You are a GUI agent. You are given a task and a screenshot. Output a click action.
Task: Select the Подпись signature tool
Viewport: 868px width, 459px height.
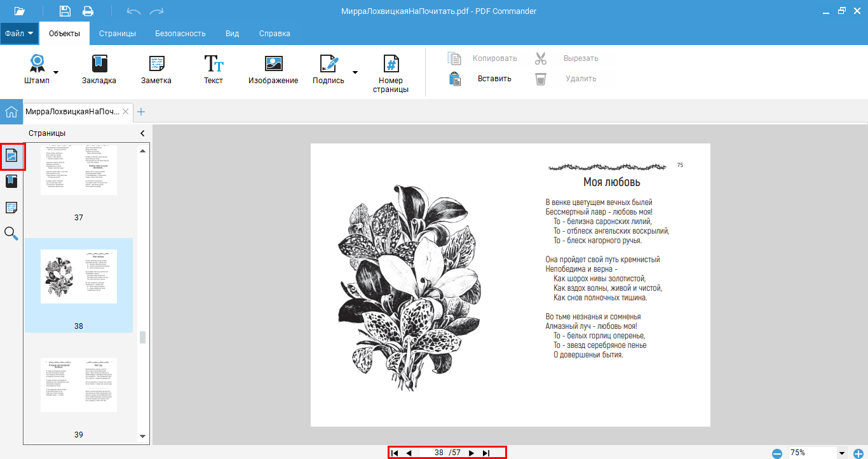[x=329, y=70]
